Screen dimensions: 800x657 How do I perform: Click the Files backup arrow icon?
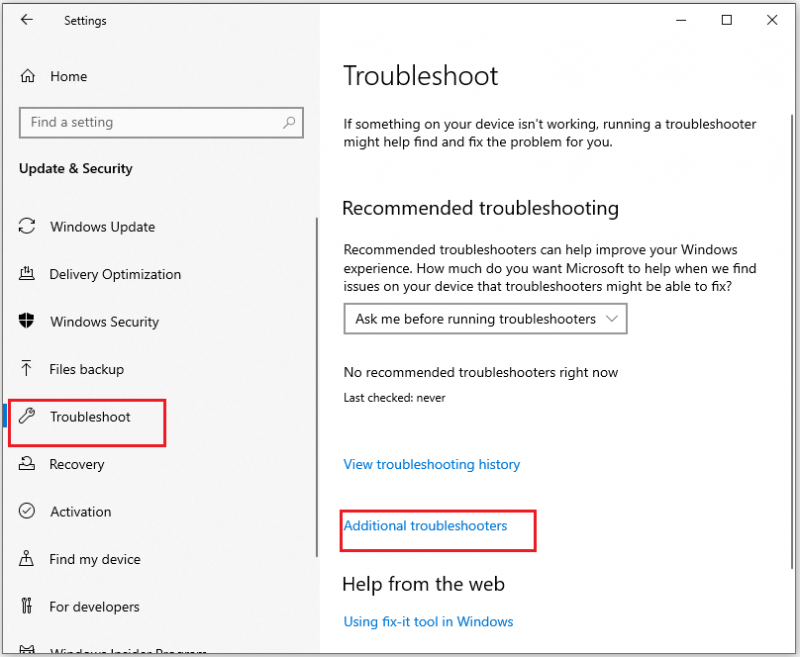27,368
